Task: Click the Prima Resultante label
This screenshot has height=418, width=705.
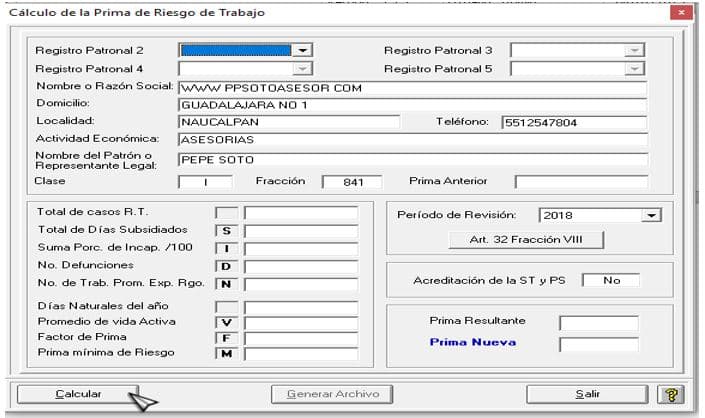Action: 477,321
